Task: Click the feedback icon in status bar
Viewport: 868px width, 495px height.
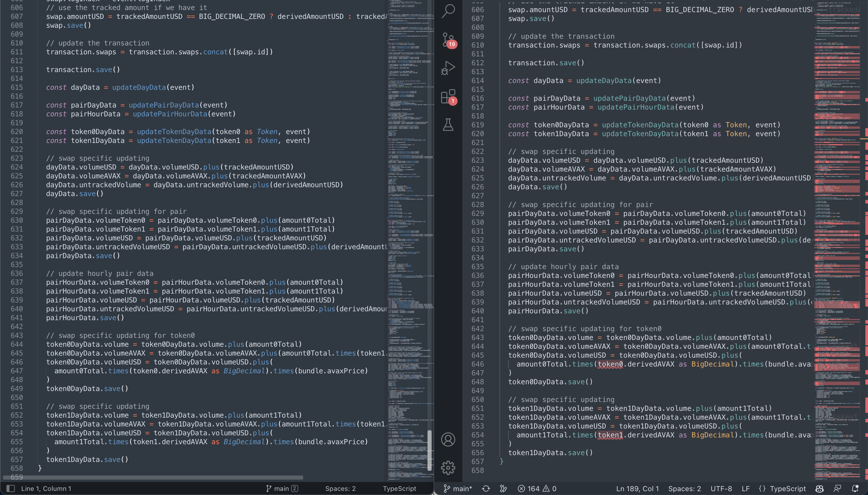Action: pos(837,489)
